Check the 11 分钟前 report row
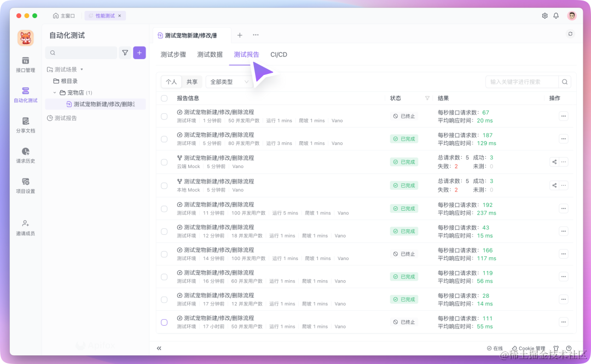 pos(164,209)
